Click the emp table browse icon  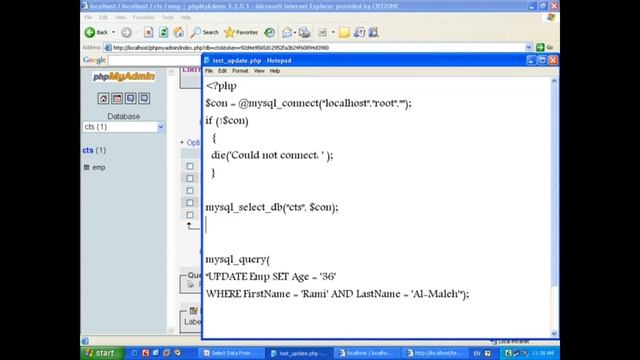point(86,167)
